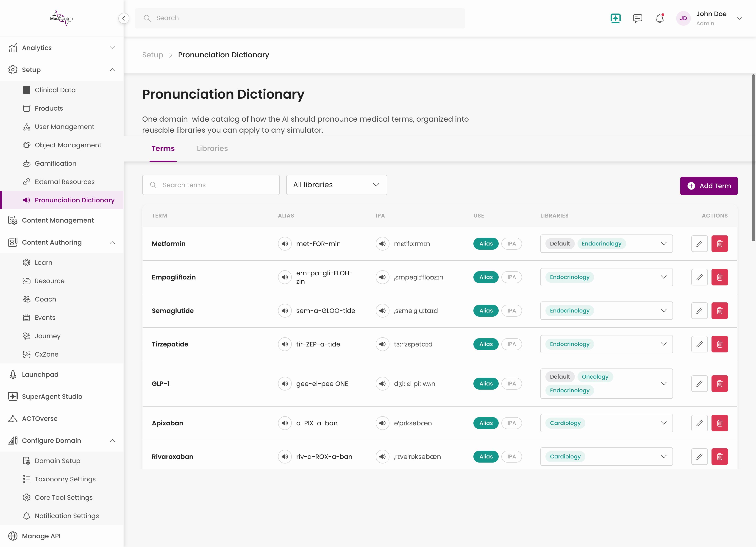The width and height of the screenshot is (756, 547).
Task: Open the John Doe account menu chevron
Action: point(739,18)
